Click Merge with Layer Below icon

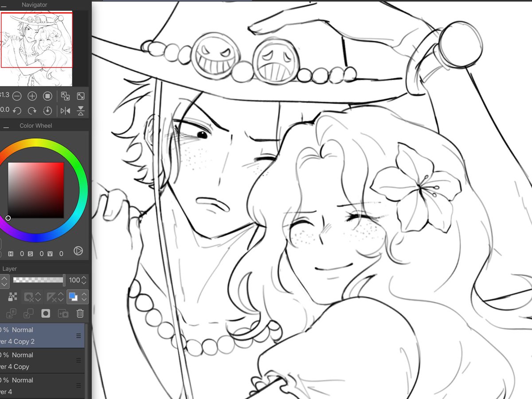click(28, 313)
